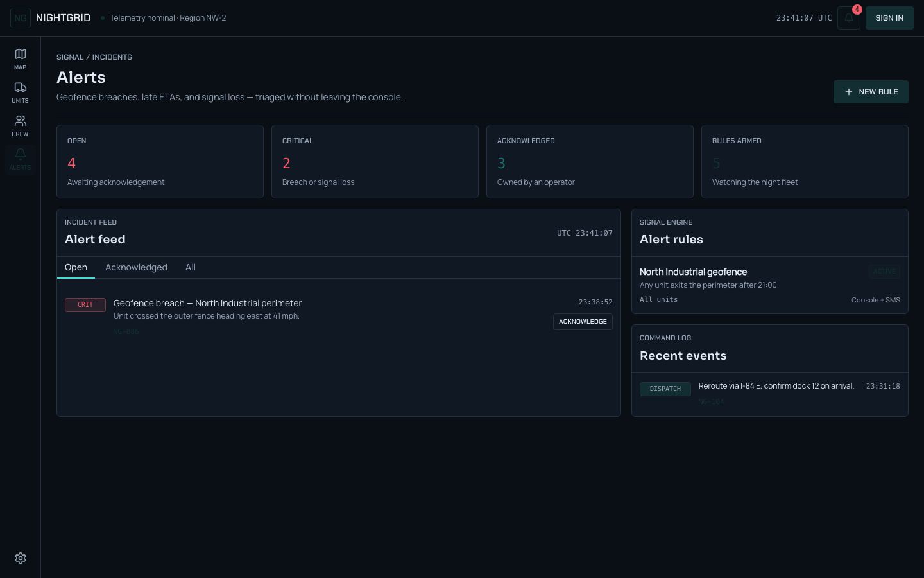Click the Rules Armed stat card
This screenshot has width=924, height=578.
point(805,161)
